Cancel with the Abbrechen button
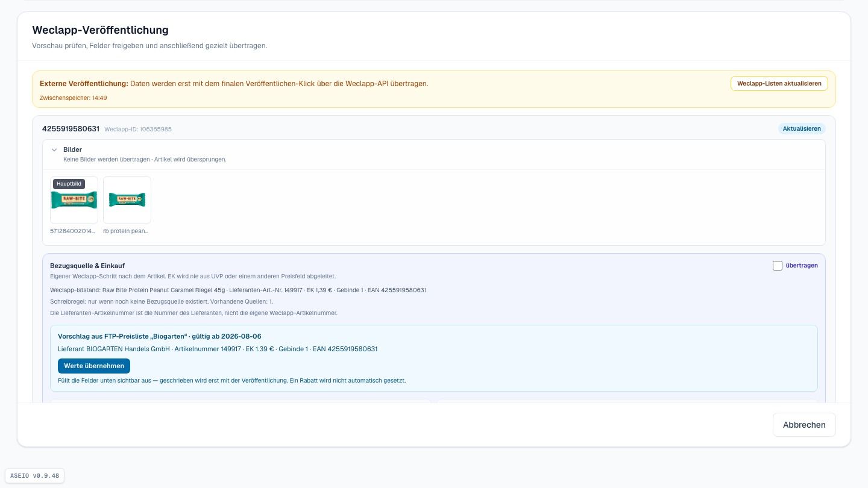This screenshot has height=488, width=868. (804, 425)
